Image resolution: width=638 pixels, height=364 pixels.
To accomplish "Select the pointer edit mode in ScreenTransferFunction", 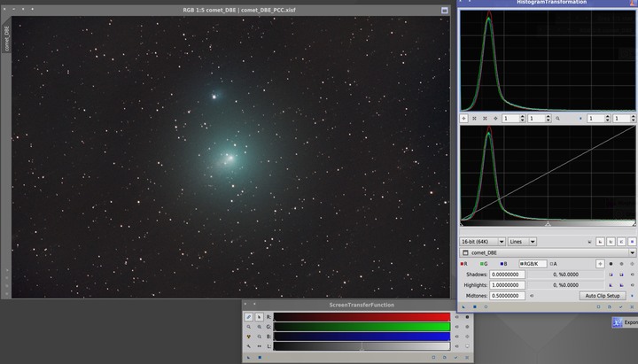I will (x=259, y=316).
